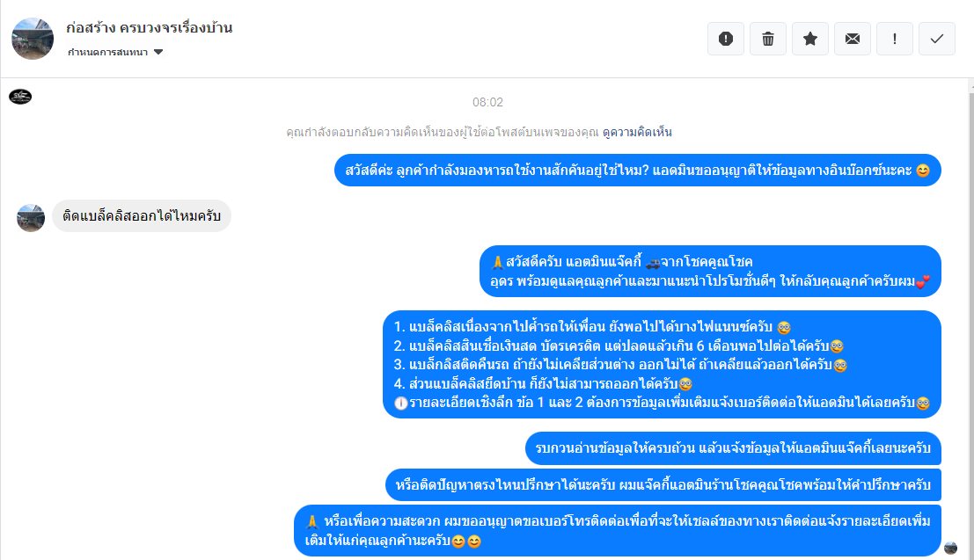Click the greeting message starting สวัสดีค่ะ ลูกค้า
The height and width of the screenshot is (560, 974).
(638, 171)
